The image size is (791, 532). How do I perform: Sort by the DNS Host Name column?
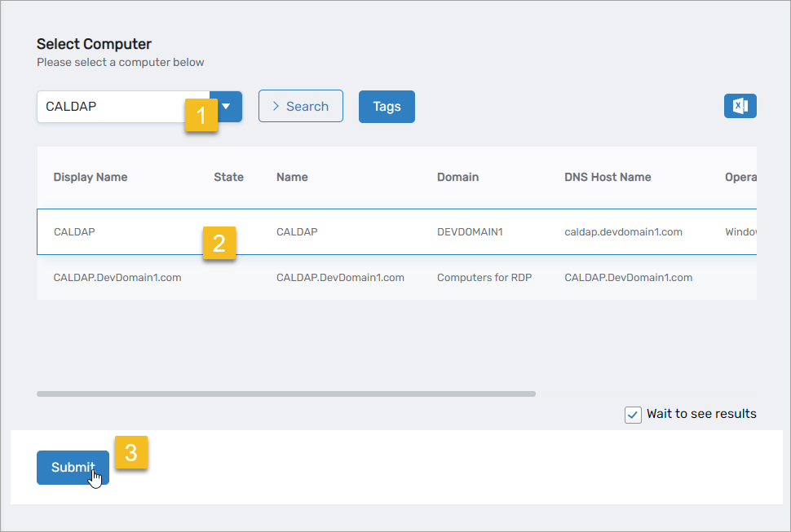pyautogui.click(x=608, y=177)
